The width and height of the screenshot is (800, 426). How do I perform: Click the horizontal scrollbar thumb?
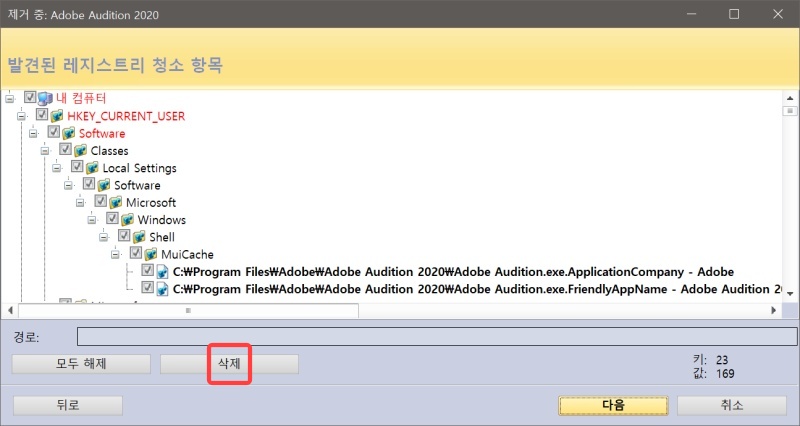tap(188, 310)
